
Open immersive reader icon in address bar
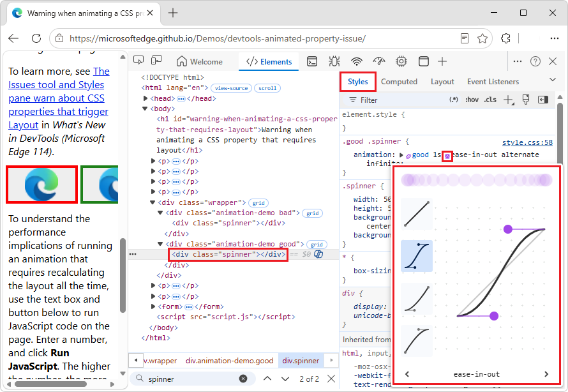(465, 38)
